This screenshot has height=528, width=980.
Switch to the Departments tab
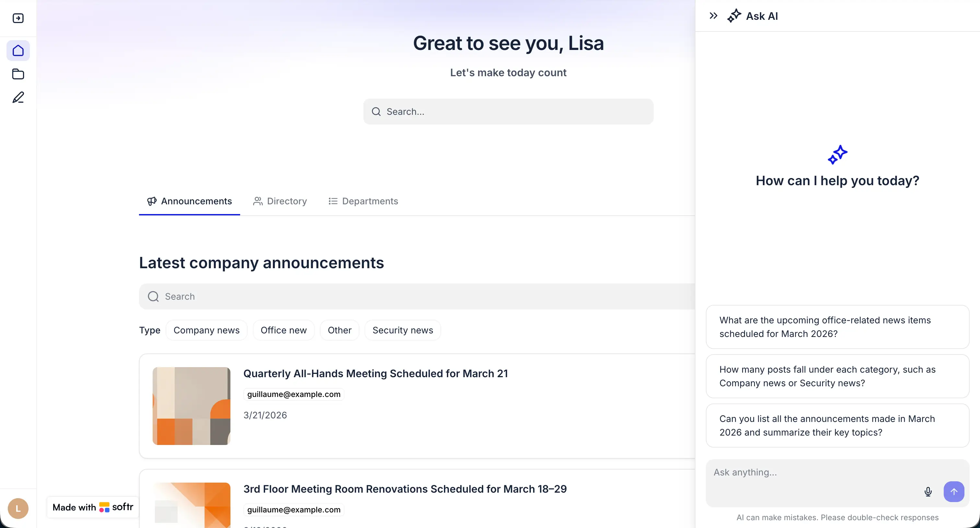pyautogui.click(x=363, y=201)
